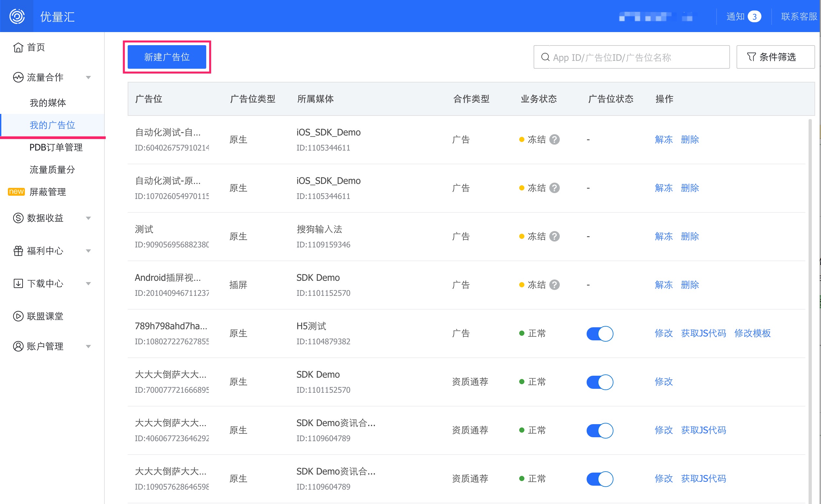Screen dimensions: 821x504
Task: Click the 联盟课堂 play icon
Action: pos(18,316)
